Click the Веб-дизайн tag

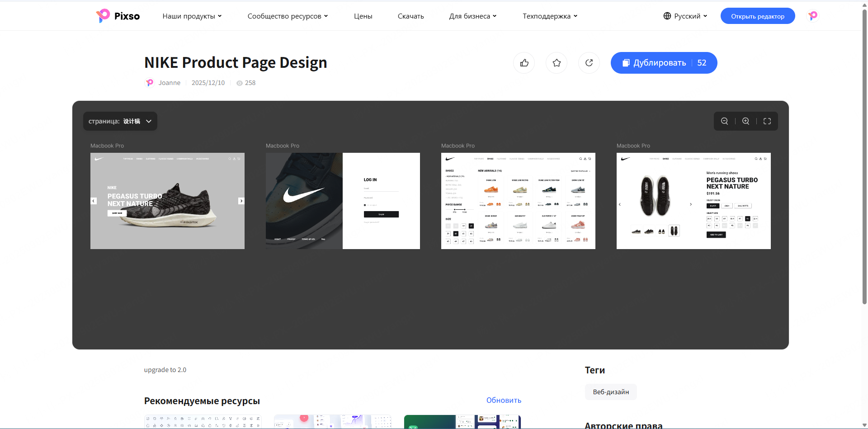pos(611,392)
